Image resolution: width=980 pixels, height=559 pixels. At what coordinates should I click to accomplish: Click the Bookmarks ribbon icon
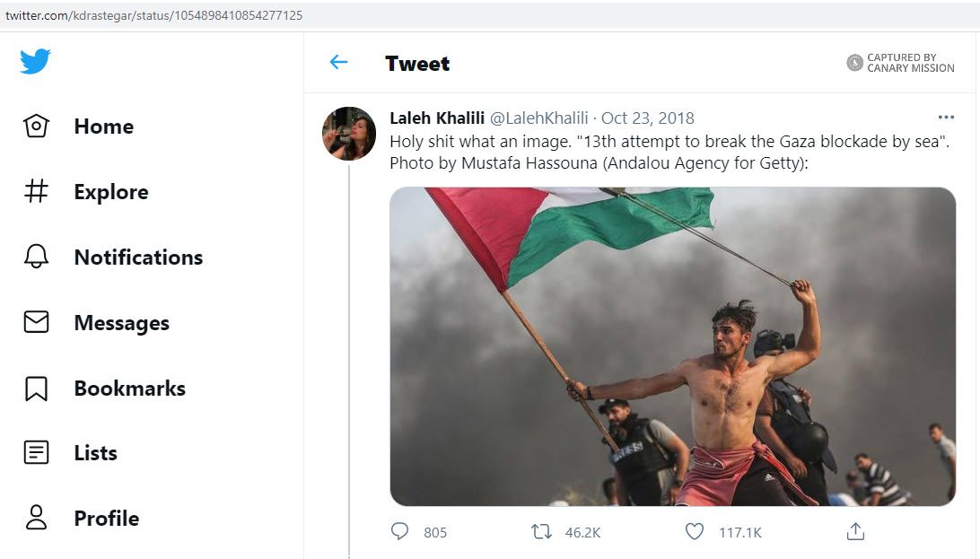[x=36, y=388]
